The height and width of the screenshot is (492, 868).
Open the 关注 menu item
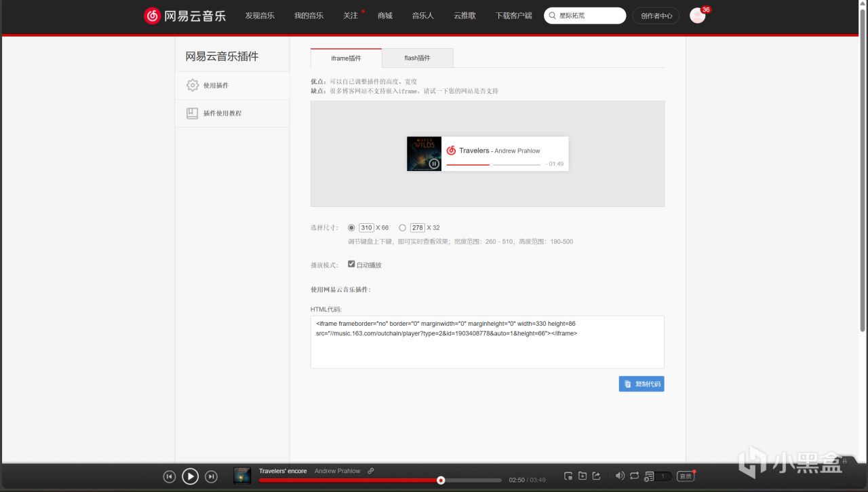[350, 16]
